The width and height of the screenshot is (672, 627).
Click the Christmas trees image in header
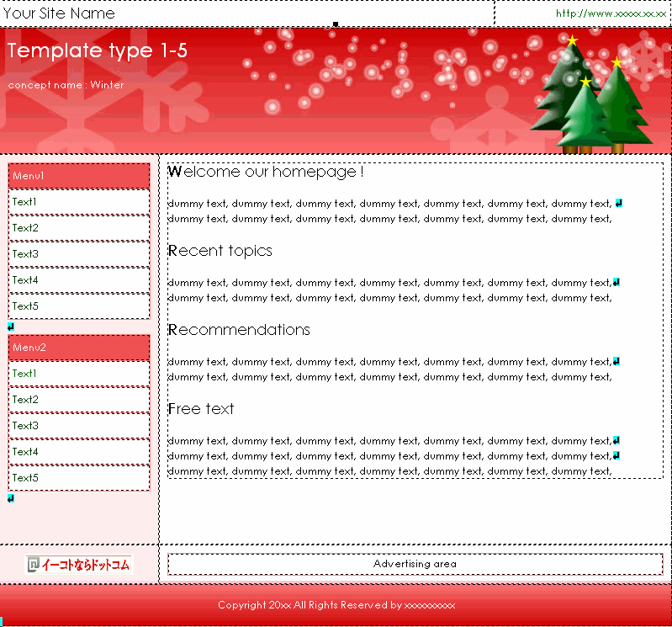pyautogui.click(x=592, y=97)
